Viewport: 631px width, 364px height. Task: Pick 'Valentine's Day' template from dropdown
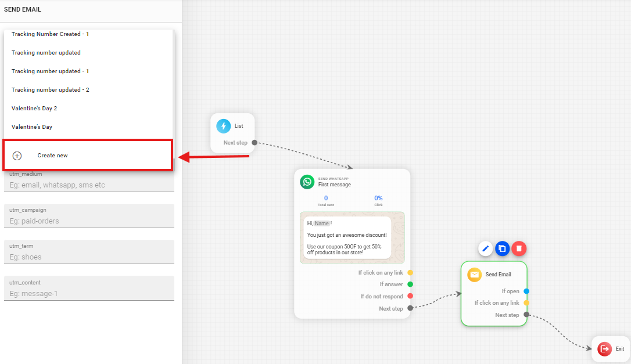[32, 127]
